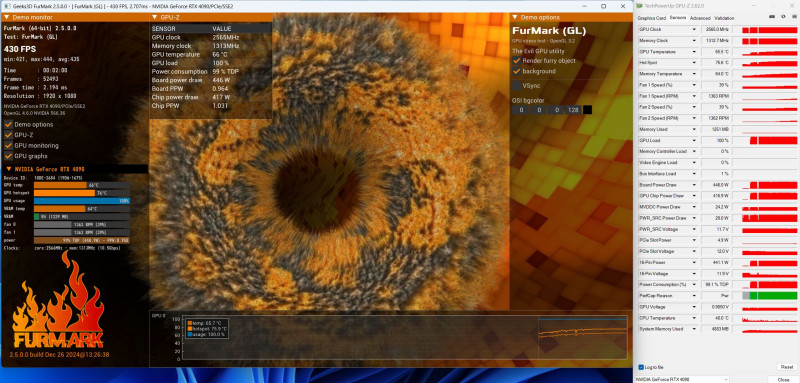This screenshot has height=383, width=800.
Task: Collapse the Demo monitor panel triangle
Action: [x=6, y=17]
